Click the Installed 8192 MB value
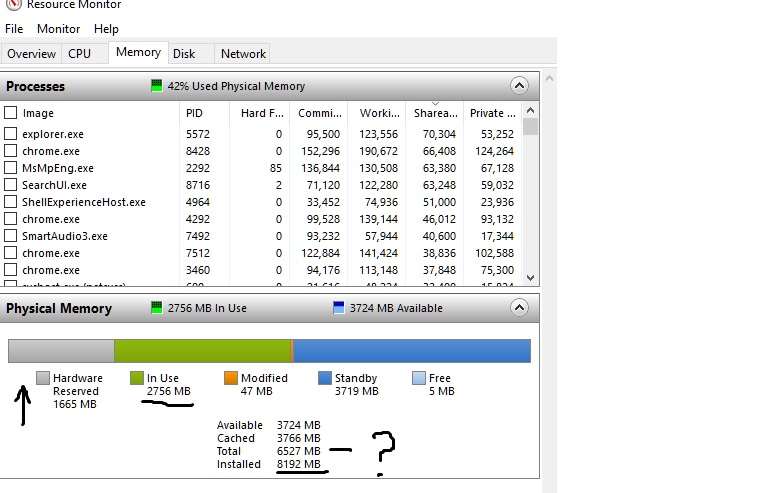The image size is (768, 493). point(299,464)
